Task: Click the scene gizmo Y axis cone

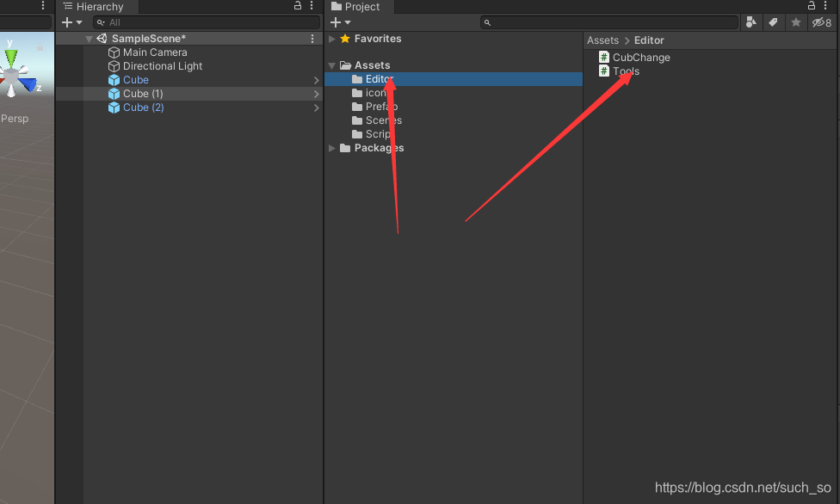Action: pyautogui.click(x=10, y=58)
